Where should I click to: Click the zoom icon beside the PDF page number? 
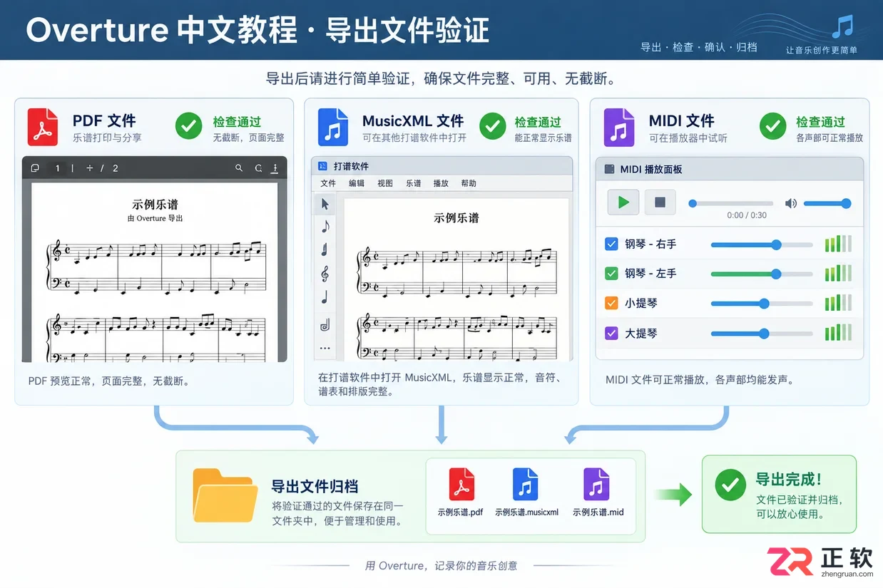pos(90,168)
